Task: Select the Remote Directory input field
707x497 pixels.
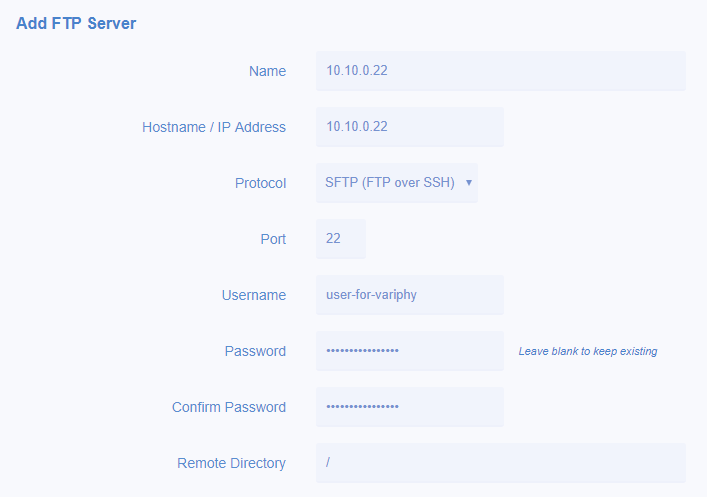Action: pyautogui.click(x=500, y=463)
